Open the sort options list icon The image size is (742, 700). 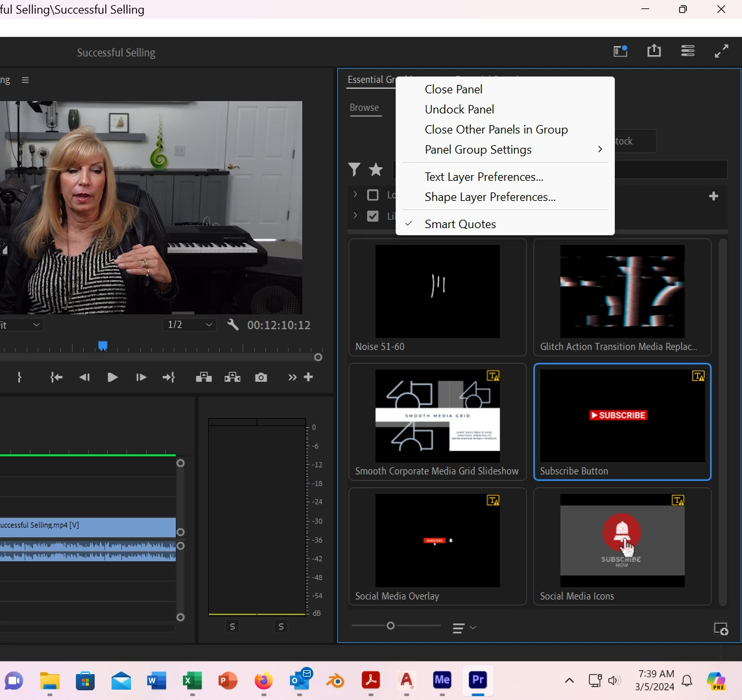point(464,627)
